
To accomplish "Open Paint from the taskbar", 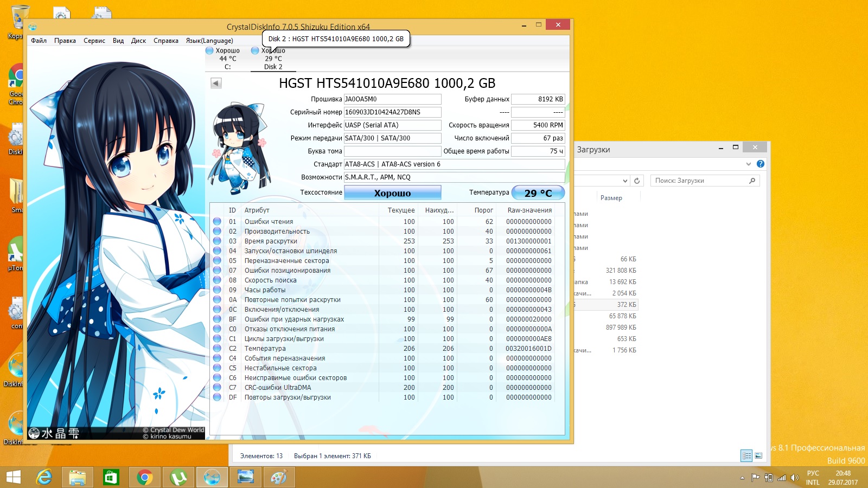I will pos(279,477).
